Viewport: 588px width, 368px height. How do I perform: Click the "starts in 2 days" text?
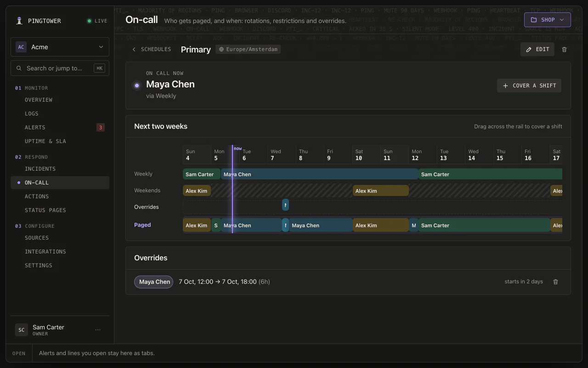click(524, 282)
